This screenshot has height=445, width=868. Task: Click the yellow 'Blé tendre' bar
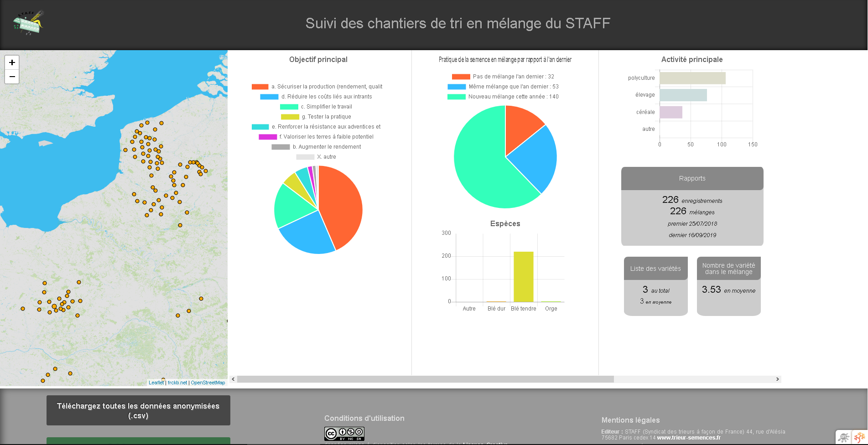pyautogui.click(x=523, y=276)
